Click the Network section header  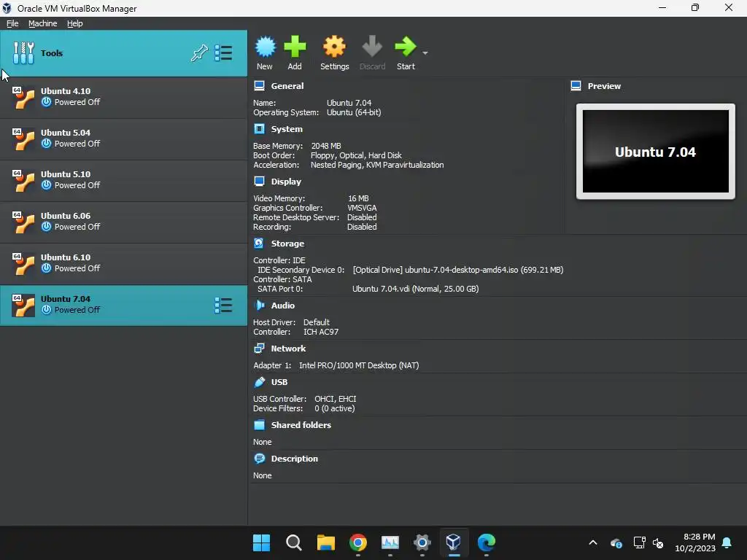coord(288,349)
